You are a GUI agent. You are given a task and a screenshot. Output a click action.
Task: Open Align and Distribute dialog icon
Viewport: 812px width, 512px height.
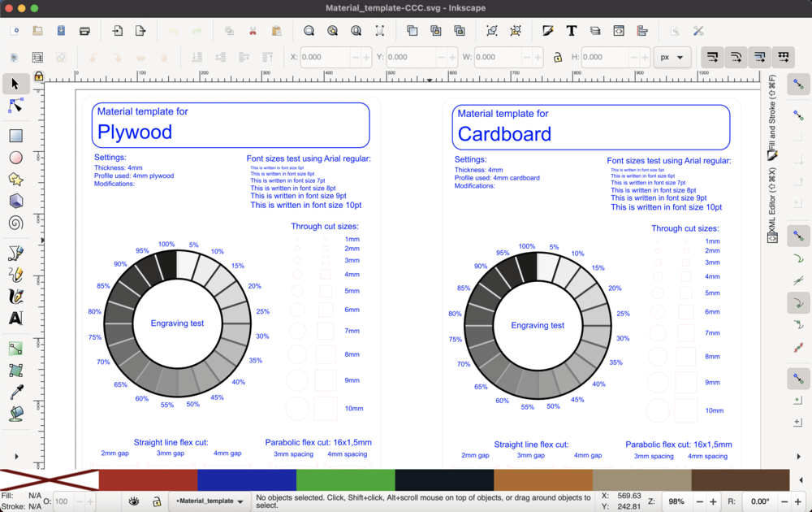[x=642, y=31]
